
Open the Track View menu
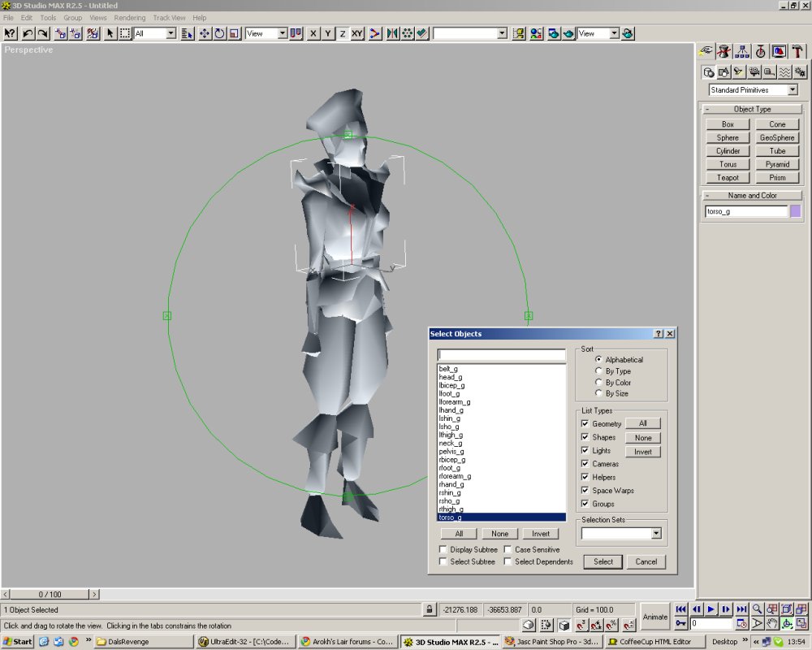click(x=169, y=18)
